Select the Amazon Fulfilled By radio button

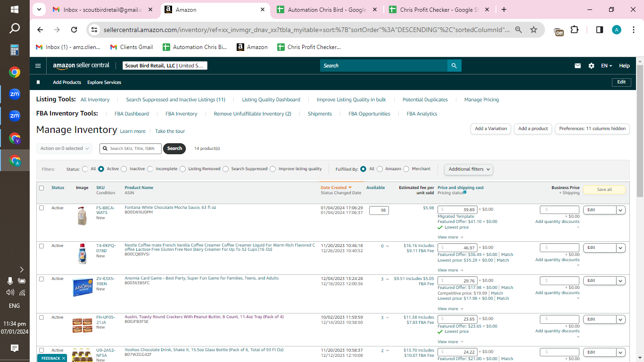coord(380,169)
